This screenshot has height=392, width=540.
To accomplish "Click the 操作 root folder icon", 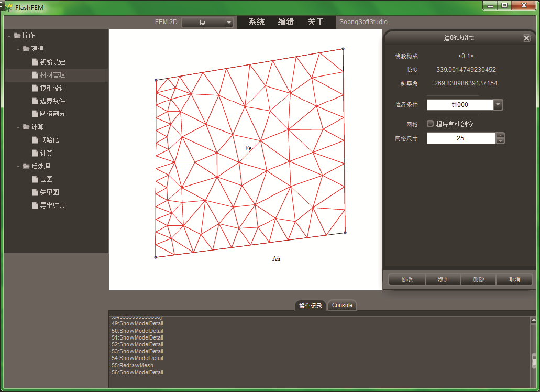I will 17,36.
